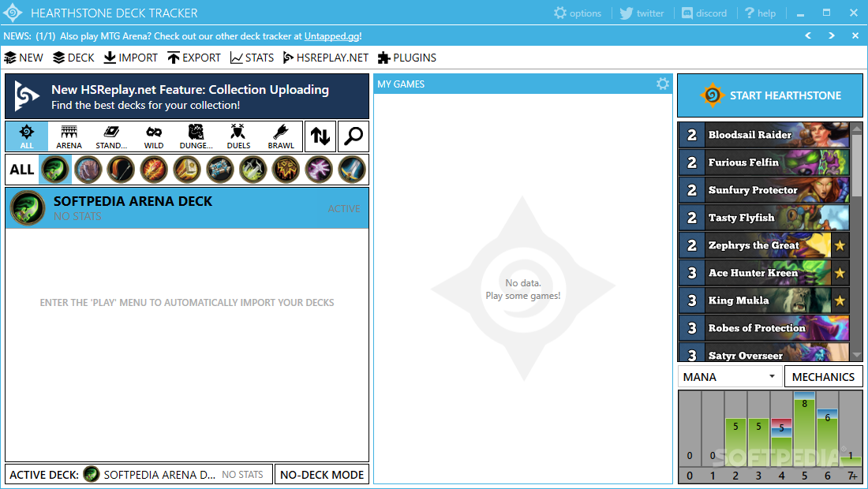The height and width of the screenshot is (489, 868).
Task: Switch to ARENA decks tab
Action: click(69, 136)
